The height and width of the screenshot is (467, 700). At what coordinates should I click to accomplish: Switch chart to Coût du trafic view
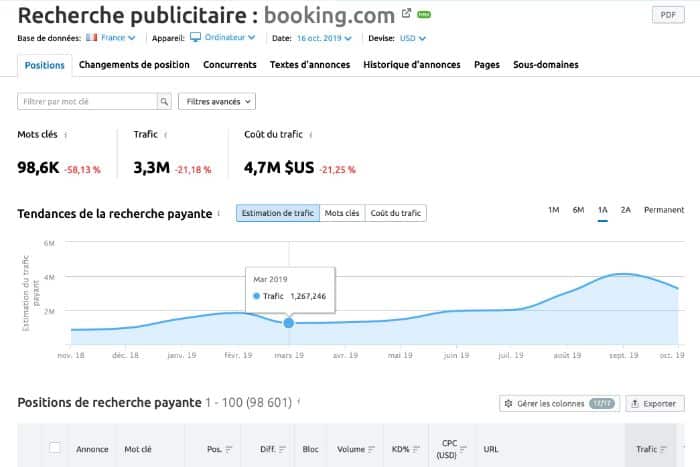click(396, 212)
